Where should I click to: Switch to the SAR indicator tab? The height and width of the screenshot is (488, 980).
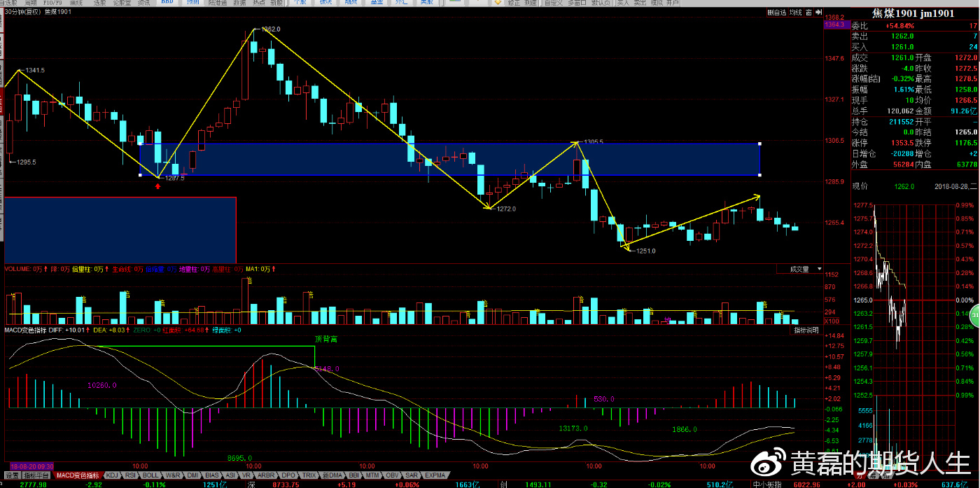pyautogui.click(x=411, y=475)
